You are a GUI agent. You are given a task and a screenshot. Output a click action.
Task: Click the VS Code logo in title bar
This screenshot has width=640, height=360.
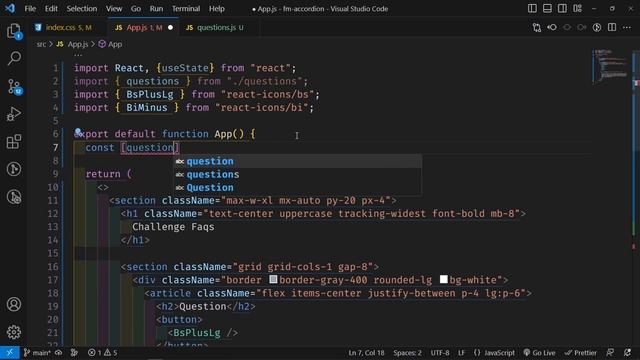coord(10,8)
